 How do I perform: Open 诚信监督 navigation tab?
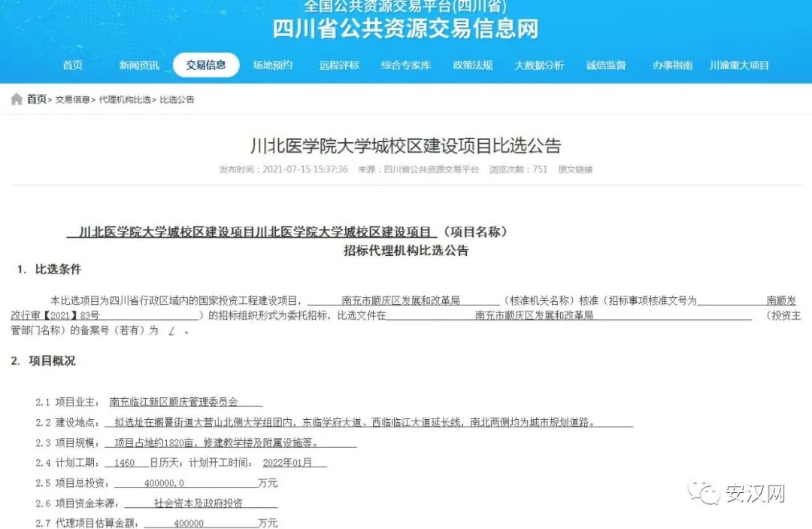pos(606,65)
